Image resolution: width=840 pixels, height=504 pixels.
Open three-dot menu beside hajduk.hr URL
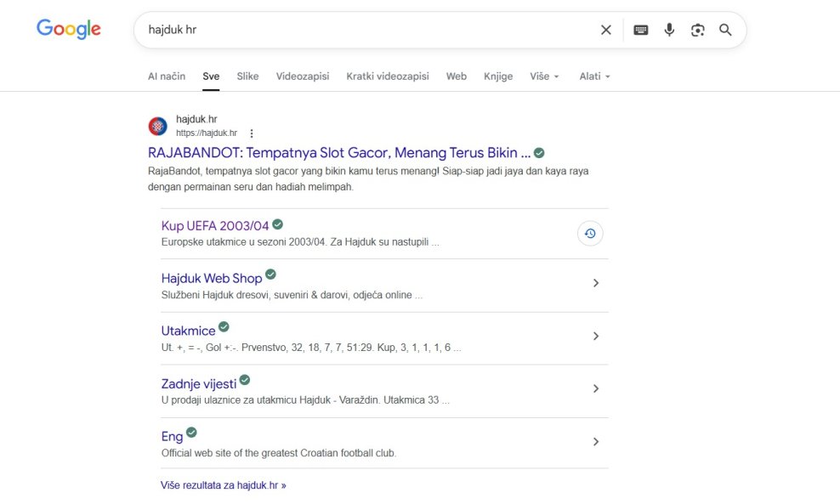252,133
